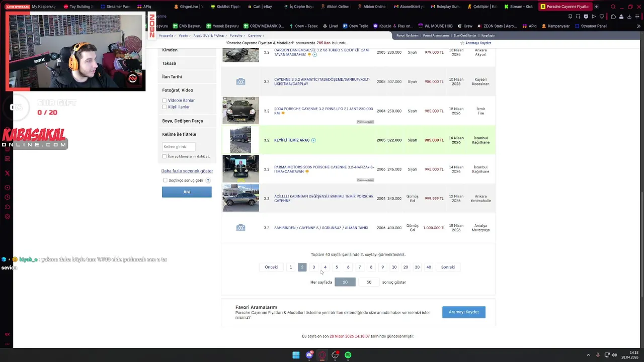Open the Favori İlanlarım menu item
Screen dimensions: 644x362
click(x=407, y=36)
